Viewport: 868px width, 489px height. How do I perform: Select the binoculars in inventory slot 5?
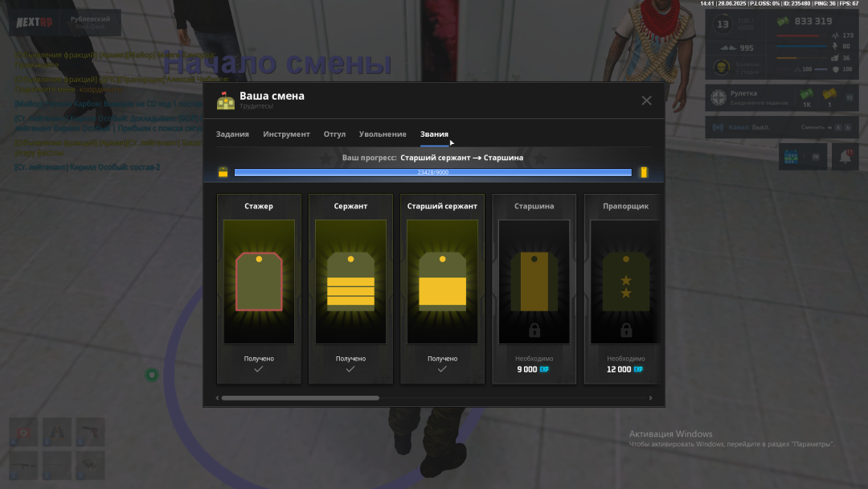pos(57,433)
